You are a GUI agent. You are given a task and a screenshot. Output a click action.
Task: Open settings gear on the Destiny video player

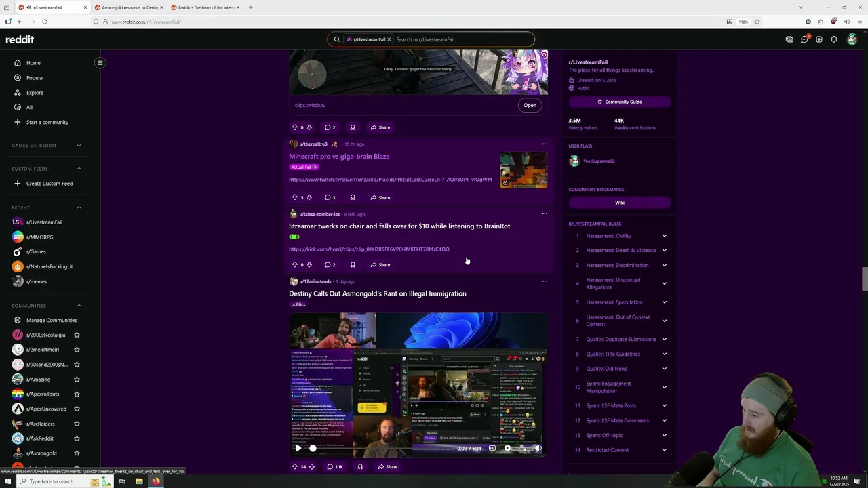point(507,448)
